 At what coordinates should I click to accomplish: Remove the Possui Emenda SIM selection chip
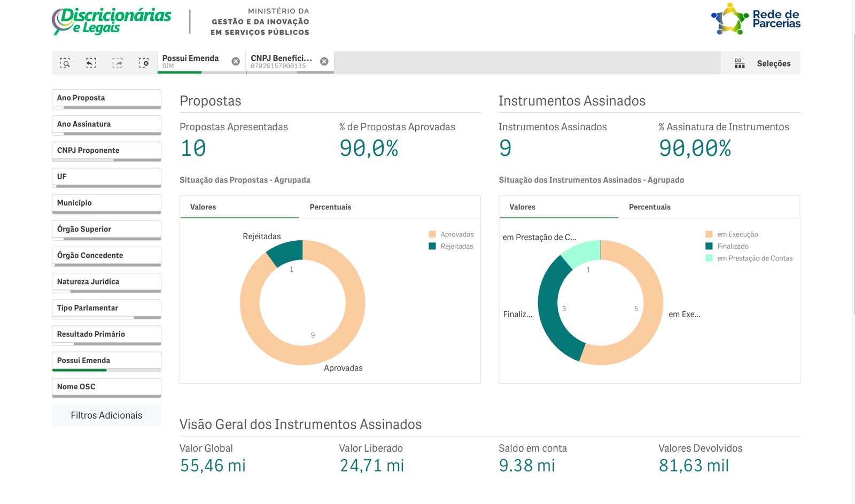(236, 61)
